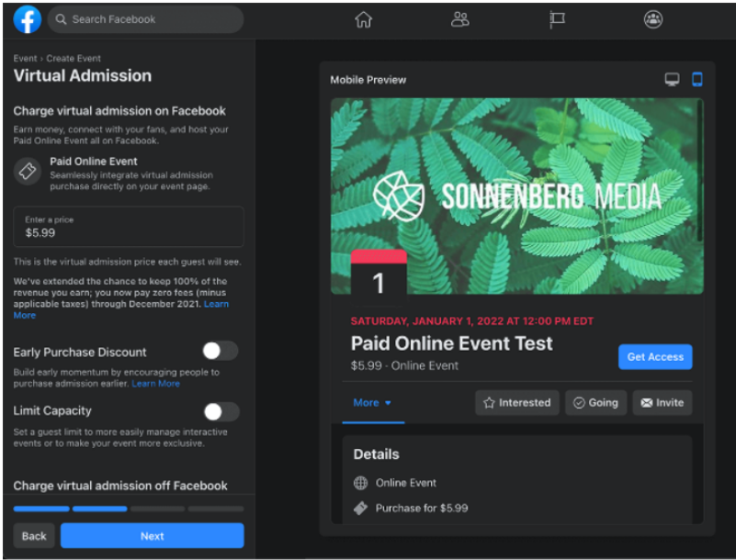This screenshot has height=560, width=736.
Task: Switch to desktop preview icon
Action: pos(673,79)
